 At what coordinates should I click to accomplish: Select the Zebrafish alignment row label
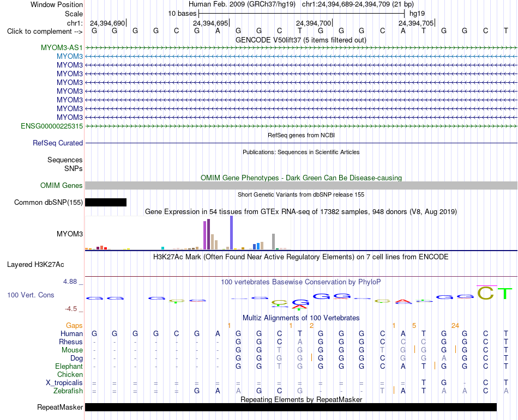point(68,391)
